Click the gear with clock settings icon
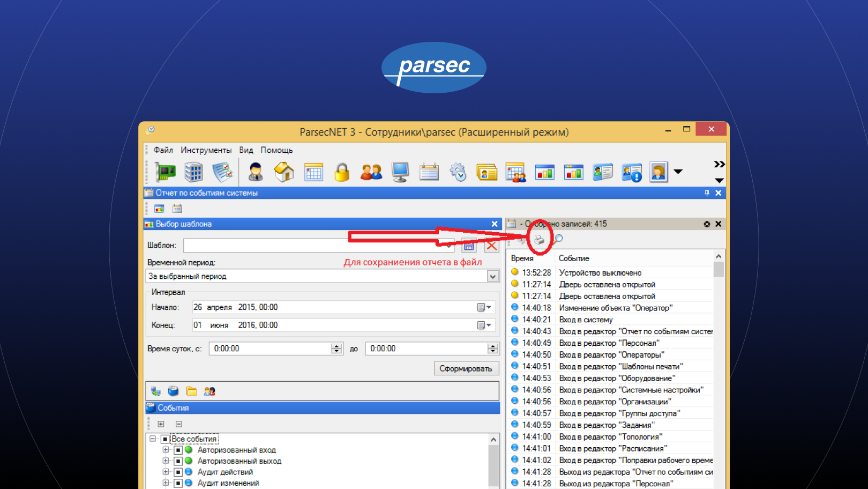 tap(459, 172)
